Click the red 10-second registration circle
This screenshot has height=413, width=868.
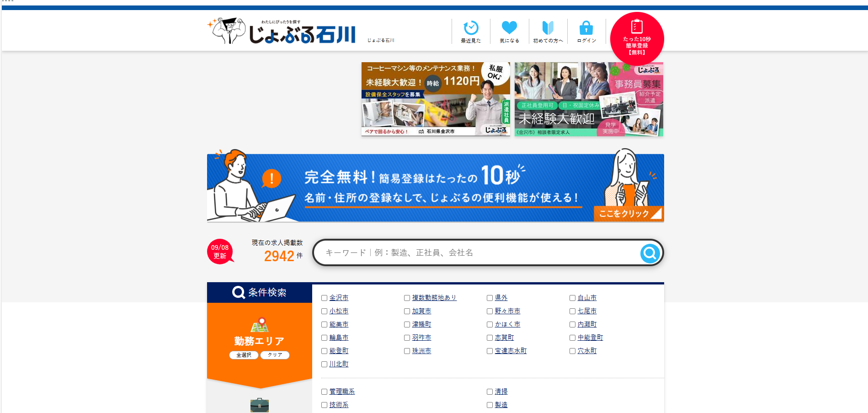pyautogui.click(x=637, y=38)
